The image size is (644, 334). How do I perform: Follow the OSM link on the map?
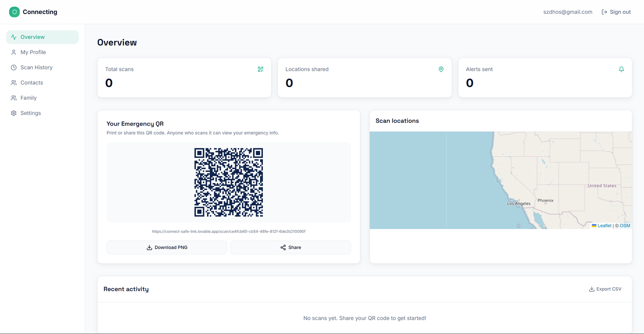point(625,226)
